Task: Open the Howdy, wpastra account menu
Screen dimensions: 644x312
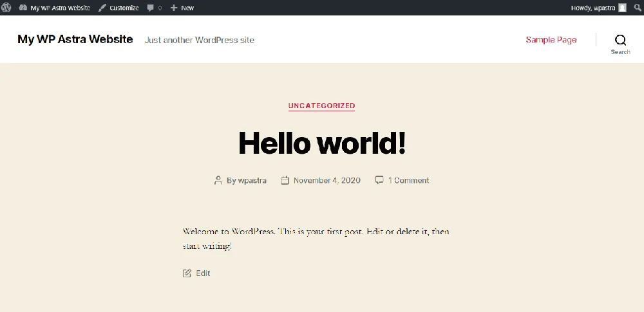Action: pos(598,8)
